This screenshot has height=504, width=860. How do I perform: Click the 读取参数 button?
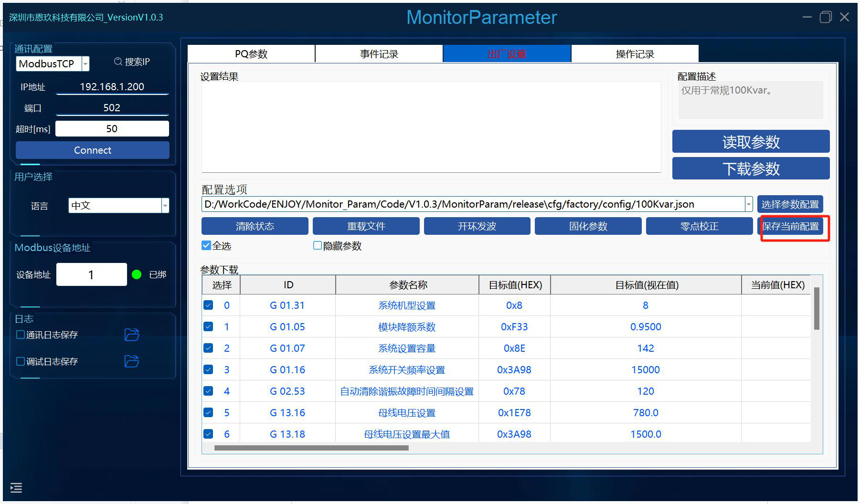tap(751, 142)
